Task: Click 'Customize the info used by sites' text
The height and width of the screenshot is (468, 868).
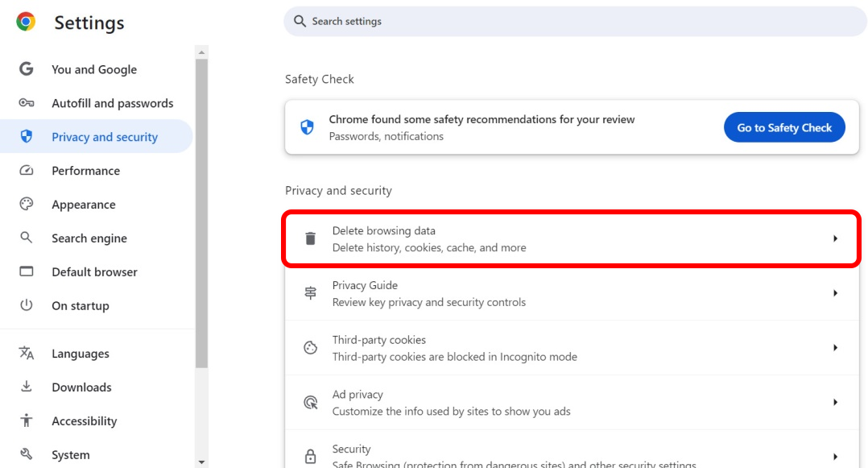Action: click(451, 412)
